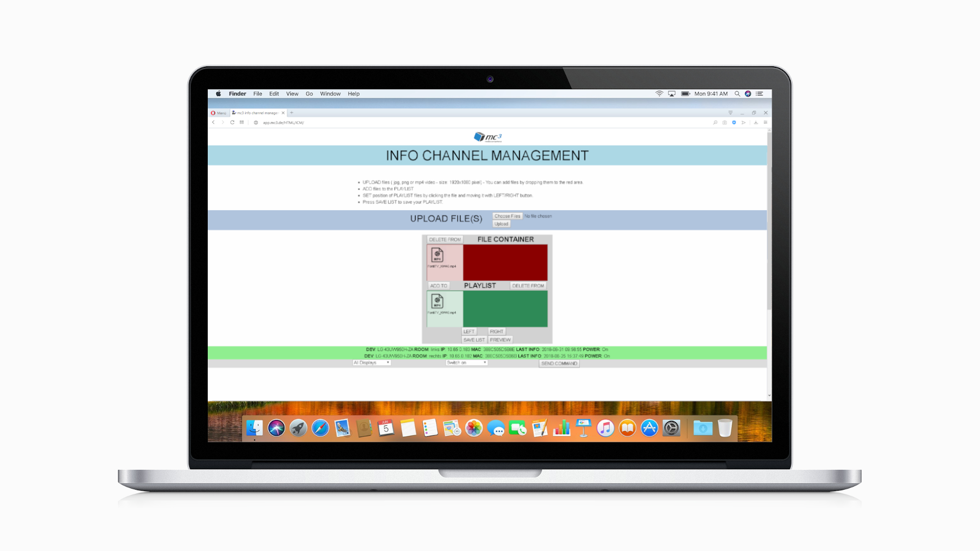
Task: Click the red file drop area
Action: [x=505, y=262]
